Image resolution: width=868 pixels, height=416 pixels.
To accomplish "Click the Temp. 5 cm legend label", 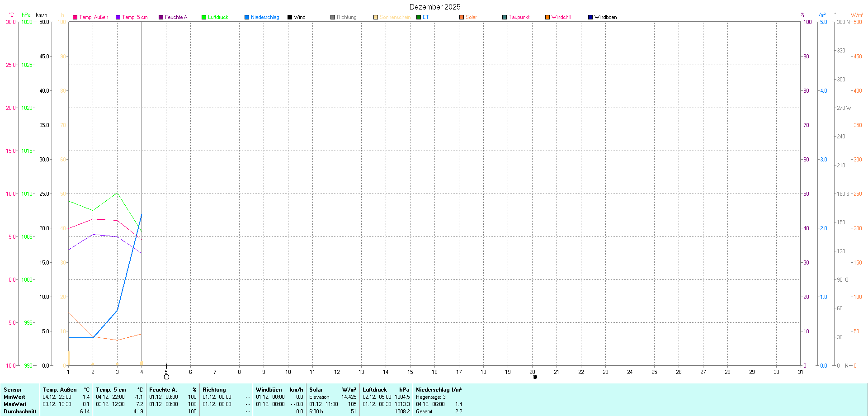I will (x=135, y=17).
